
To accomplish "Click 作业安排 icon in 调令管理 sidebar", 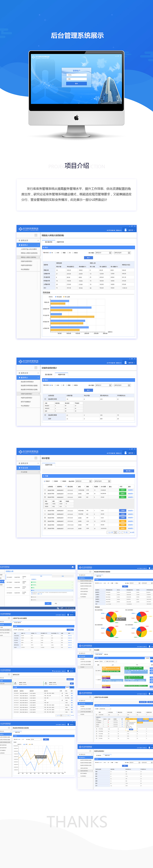I will pyautogui.click(x=20, y=468).
